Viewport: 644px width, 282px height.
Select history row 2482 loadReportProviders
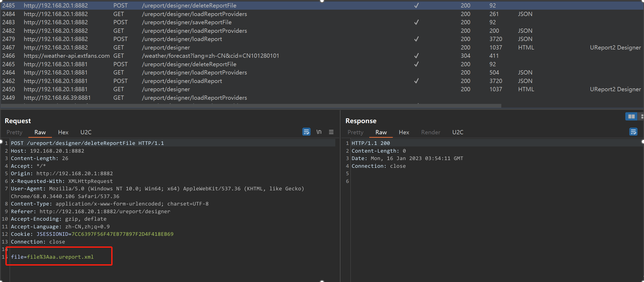point(322,31)
